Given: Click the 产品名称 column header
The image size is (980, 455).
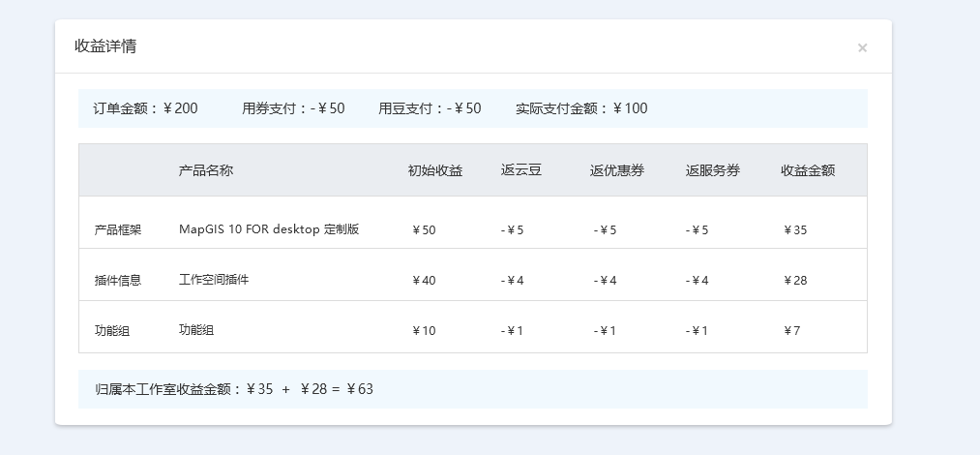Looking at the screenshot, I should 205,170.
